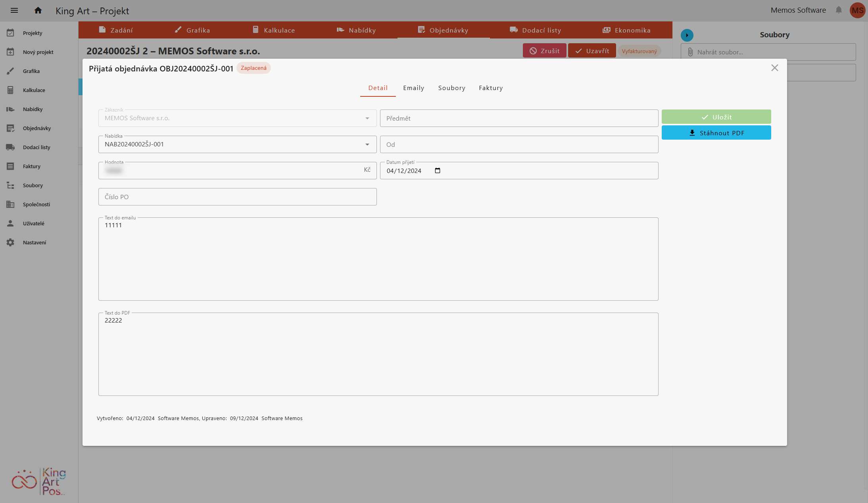Image resolution: width=868 pixels, height=503 pixels.
Task: Close the order dialog
Action: click(774, 68)
